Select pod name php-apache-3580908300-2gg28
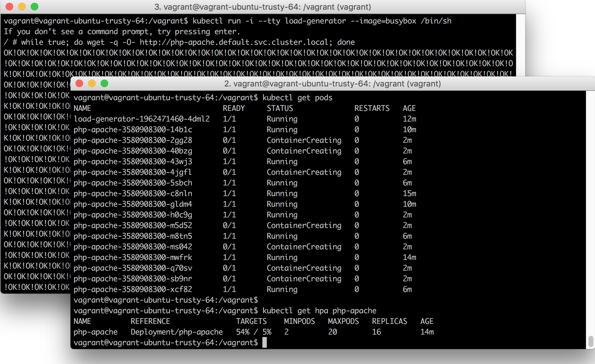 133,140
